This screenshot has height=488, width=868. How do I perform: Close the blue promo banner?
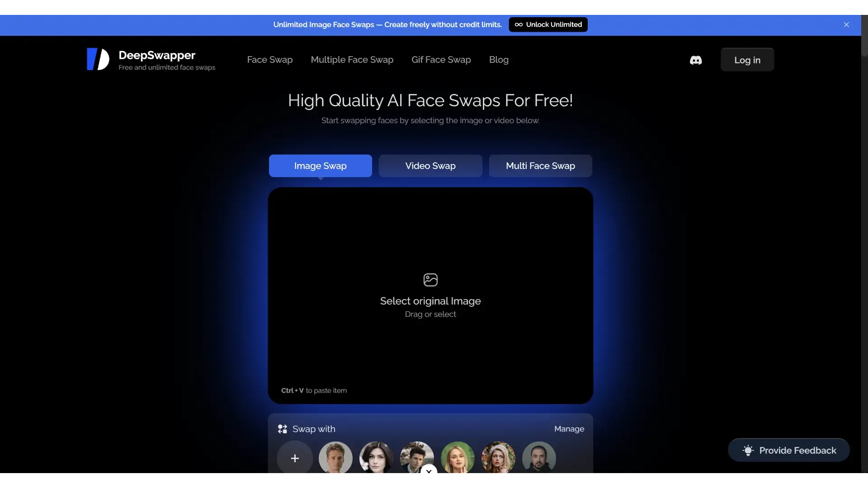click(846, 25)
